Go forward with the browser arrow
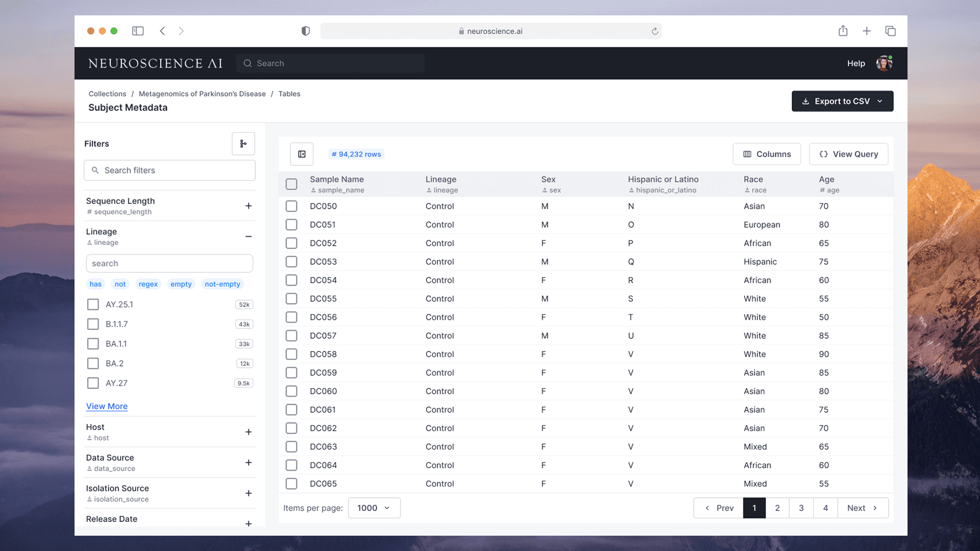This screenshot has width=980, height=551. click(x=181, y=31)
